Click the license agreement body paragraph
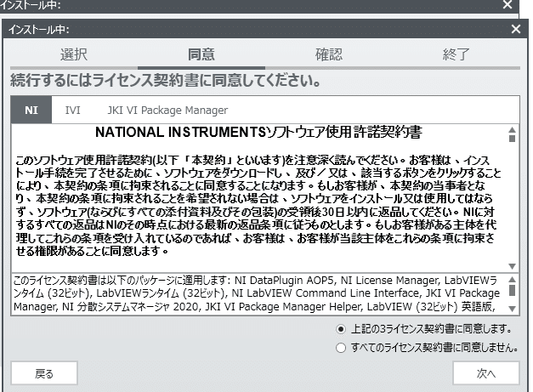The width and height of the screenshot is (533, 392). click(258, 205)
